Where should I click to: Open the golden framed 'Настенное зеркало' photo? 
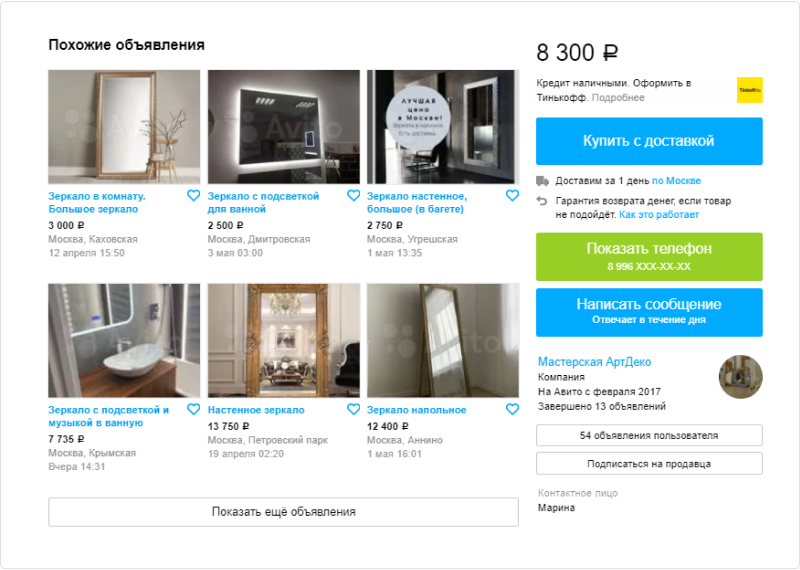coord(284,340)
